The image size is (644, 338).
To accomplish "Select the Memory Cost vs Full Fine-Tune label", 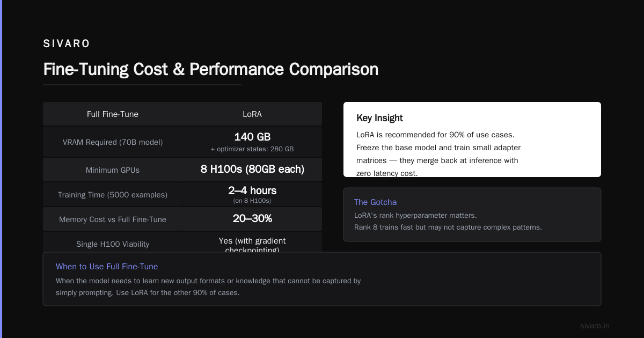I will pos(113,219).
